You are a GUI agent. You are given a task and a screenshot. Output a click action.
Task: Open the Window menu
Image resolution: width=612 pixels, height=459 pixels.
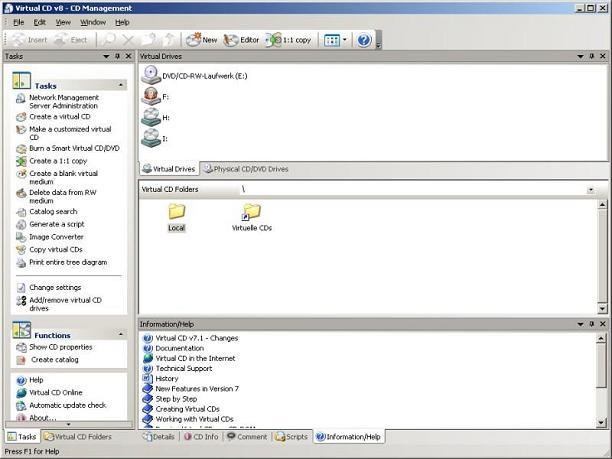pyautogui.click(x=93, y=22)
